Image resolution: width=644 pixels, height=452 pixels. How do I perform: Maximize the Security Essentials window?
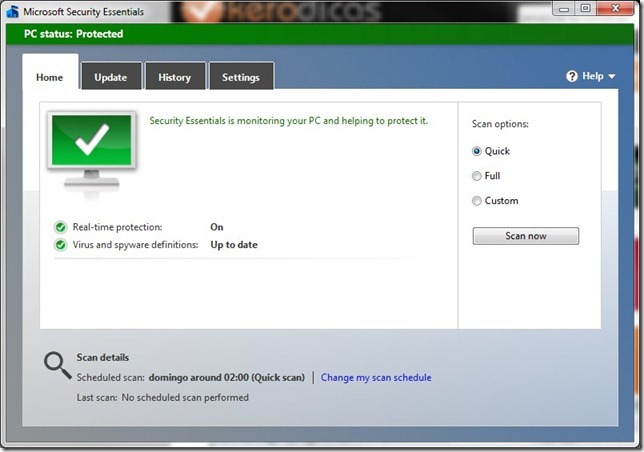(586, 9)
